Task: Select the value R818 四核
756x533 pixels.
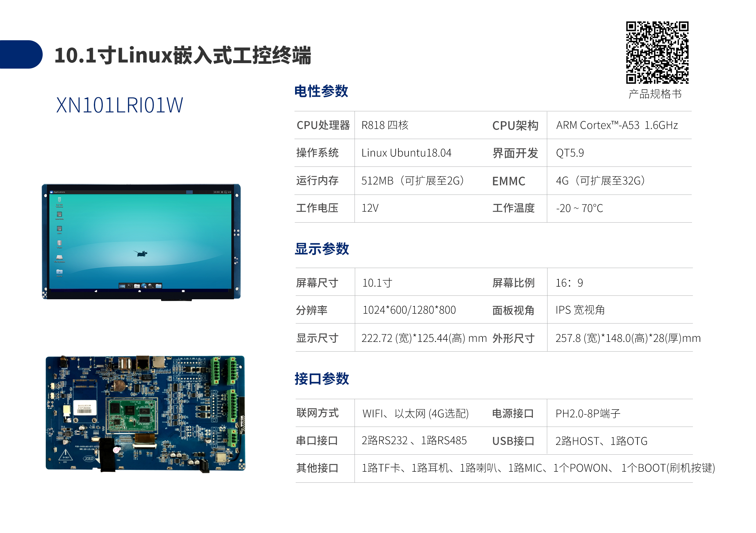Action: (385, 125)
